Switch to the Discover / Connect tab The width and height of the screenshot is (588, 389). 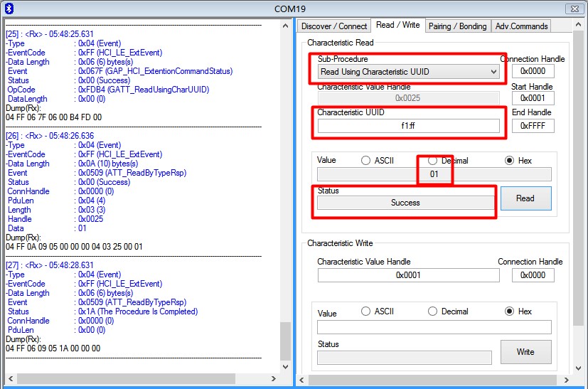coord(334,26)
